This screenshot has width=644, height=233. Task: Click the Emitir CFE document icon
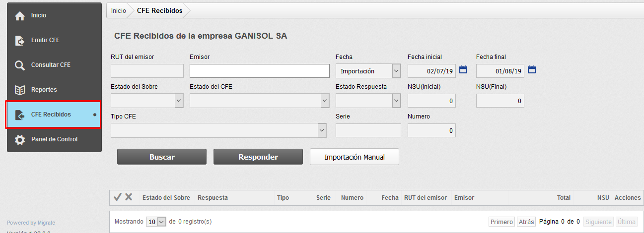coord(20,40)
